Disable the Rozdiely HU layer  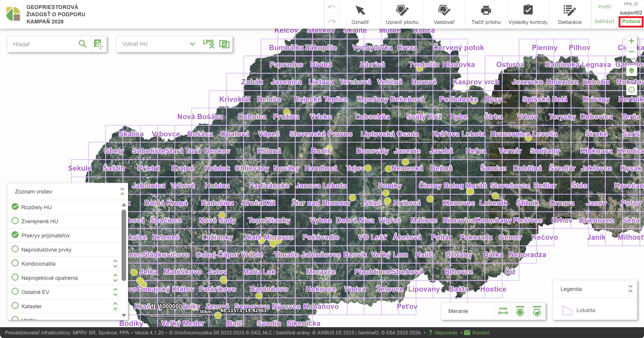pyautogui.click(x=15, y=207)
